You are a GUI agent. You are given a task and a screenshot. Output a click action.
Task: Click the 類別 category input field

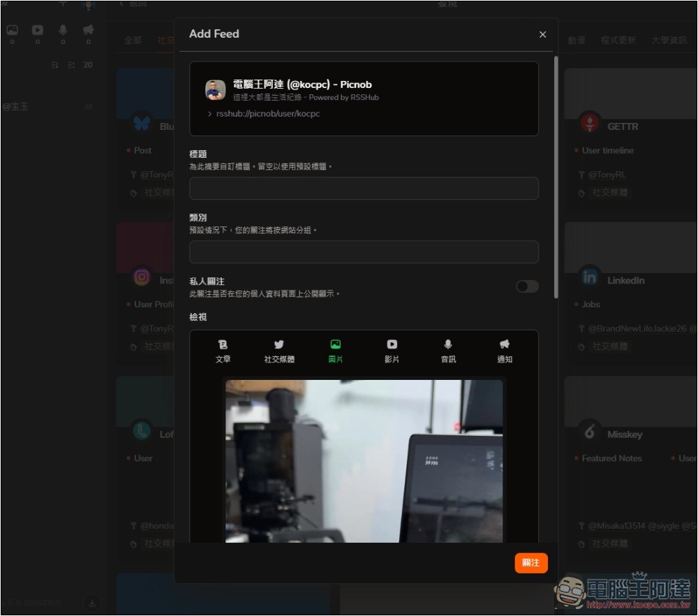(x=364, y=252)
